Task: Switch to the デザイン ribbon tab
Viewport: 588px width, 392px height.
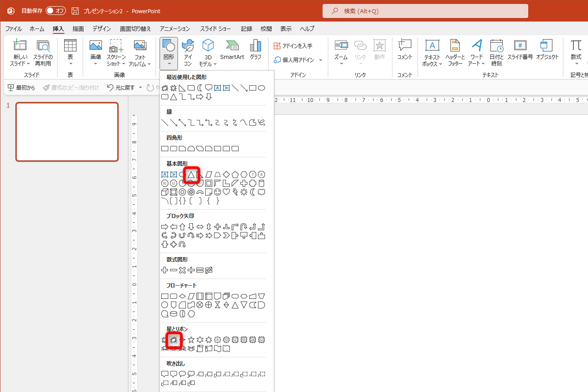Action: [102, 29]
